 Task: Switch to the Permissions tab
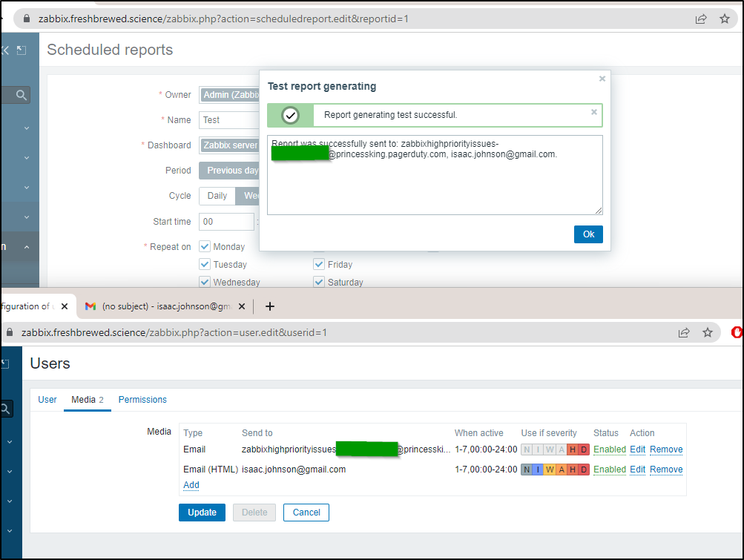tap(142, 400)
